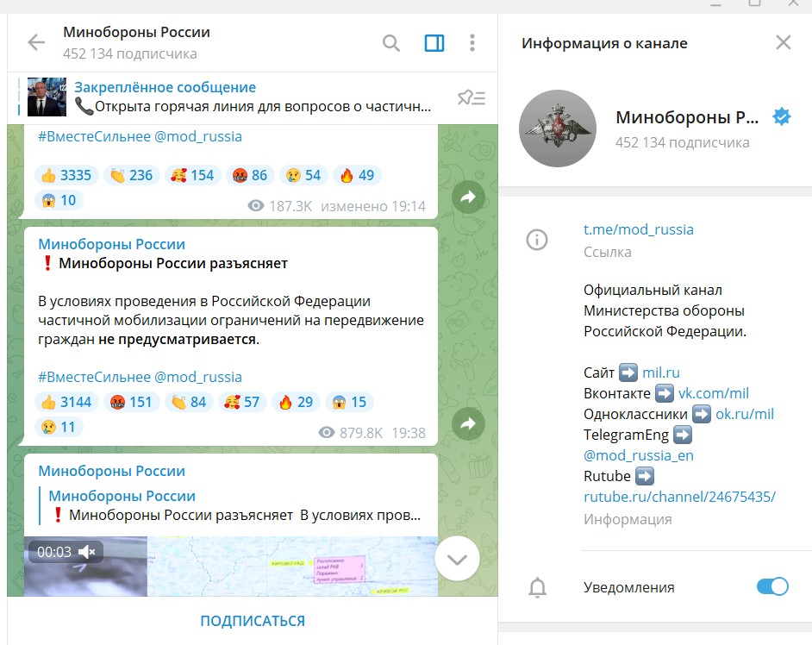The width and height of the screenshot is (812, 645).
Task: Open the rutube.ru/channel/24675435/ link
Action: (679, 497)
